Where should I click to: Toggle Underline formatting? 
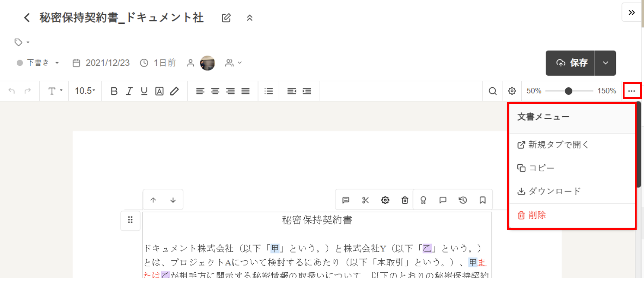144,91
